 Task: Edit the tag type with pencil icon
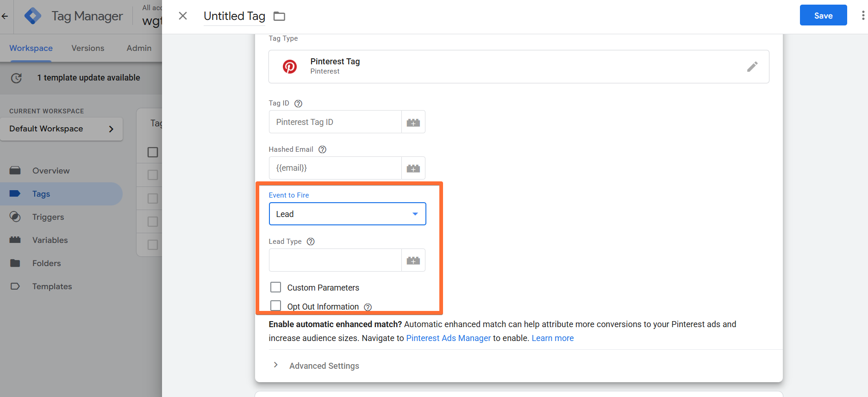coord(752,67)
